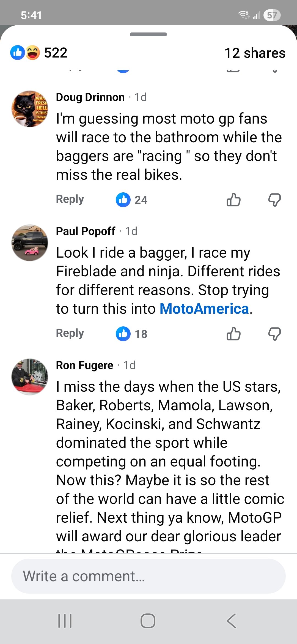Open Ron Fugere's profile name
This screenshot has width=297, height=644.
pyautogui.click(x=84, y=365)
